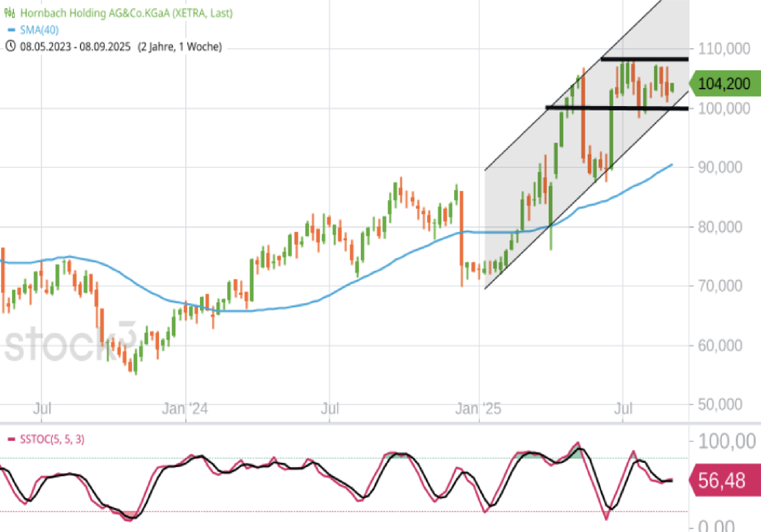The image size is (761, 532).
Task: Click the 60,000 price axis label
Action: 720,345
